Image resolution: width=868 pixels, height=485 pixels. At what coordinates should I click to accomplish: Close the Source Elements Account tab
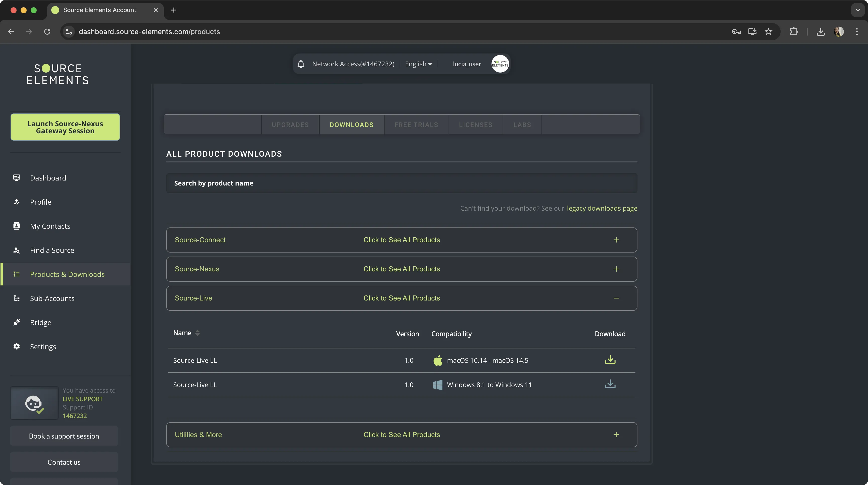pyautogui.click(x=156, y=10)
